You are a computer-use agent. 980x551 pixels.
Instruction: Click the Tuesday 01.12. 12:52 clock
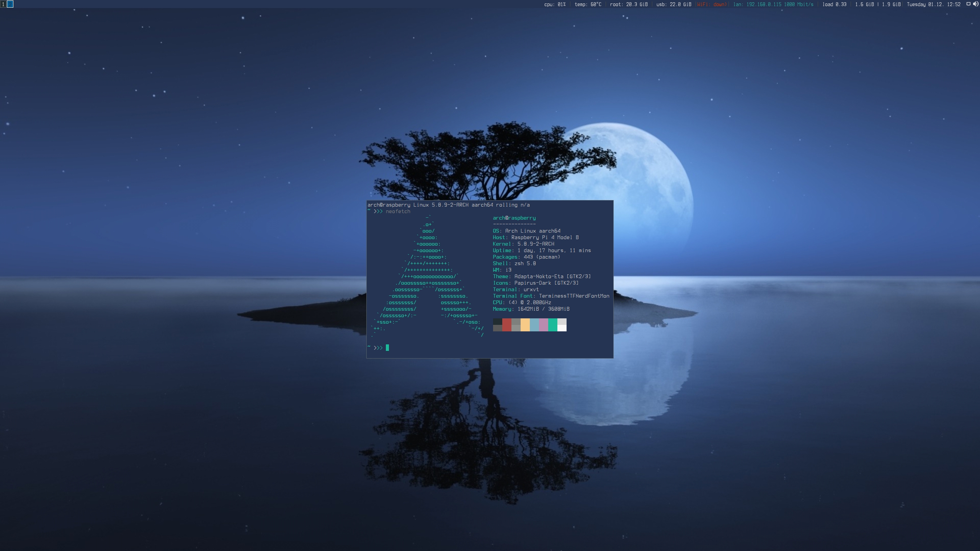(x=933, y=5)
